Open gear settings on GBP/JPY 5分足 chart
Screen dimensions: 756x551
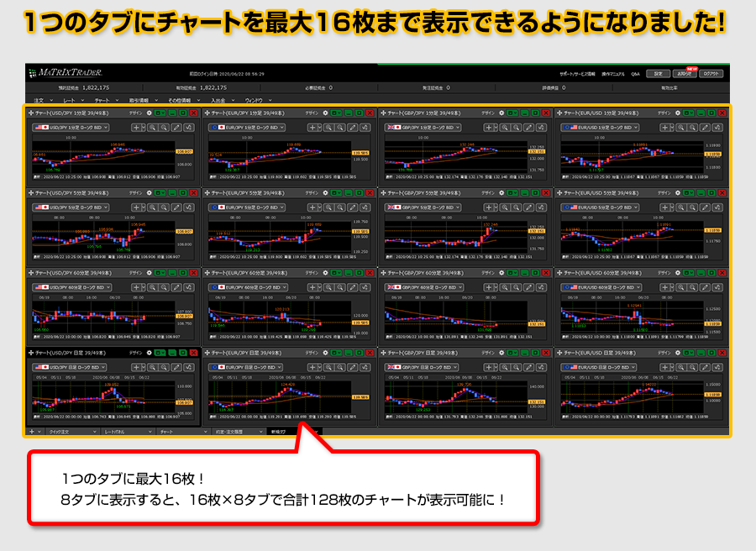501,193
